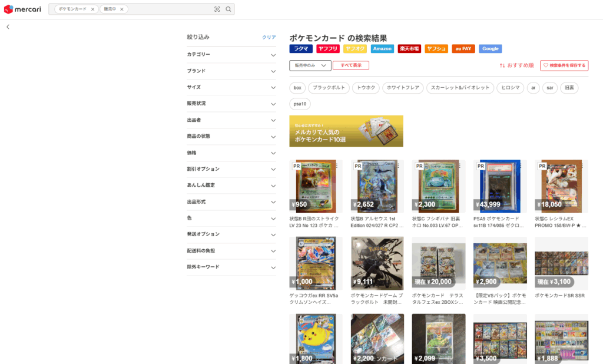
Task: Open the ¥9,111 ブラックボルト listing image
Action: (x=377, y=263)
